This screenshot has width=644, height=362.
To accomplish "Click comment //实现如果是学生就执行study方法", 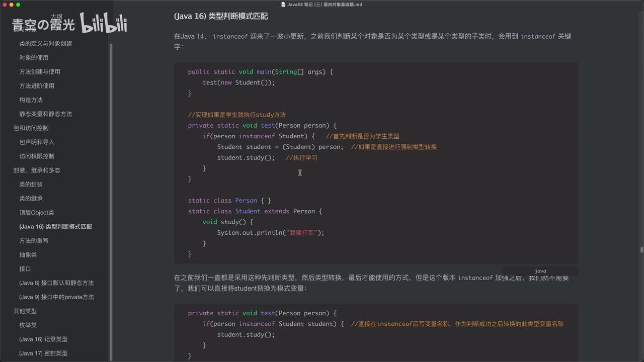I will click(237, 115).
